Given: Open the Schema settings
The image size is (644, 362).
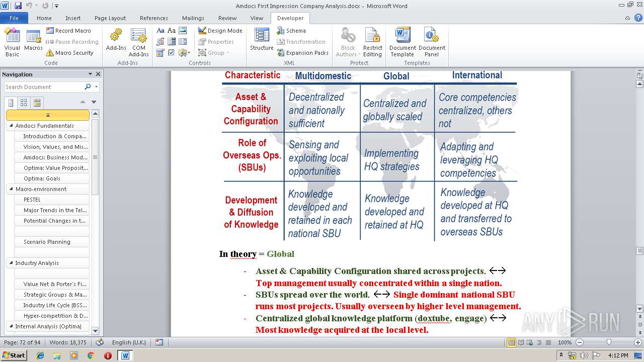Looking at the screenshot, I should point(291,31).
